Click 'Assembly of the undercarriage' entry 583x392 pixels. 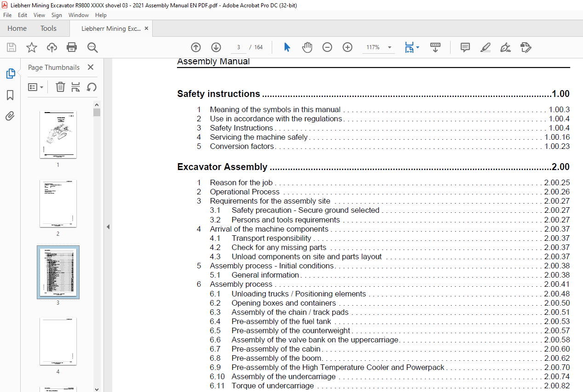[x=284, y=376]
